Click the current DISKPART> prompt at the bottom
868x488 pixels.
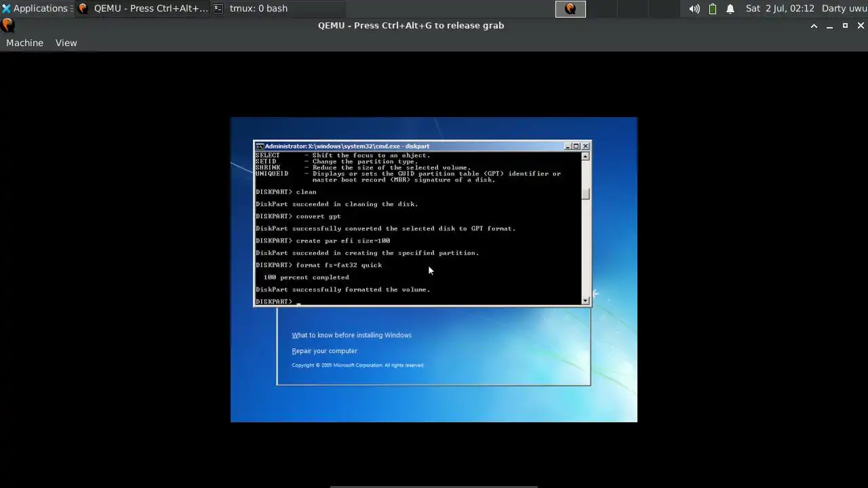(x=274, y=302)
